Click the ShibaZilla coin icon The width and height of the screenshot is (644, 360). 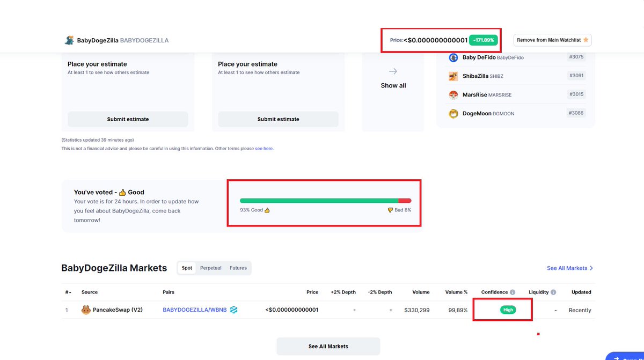(x=453, y=76)
